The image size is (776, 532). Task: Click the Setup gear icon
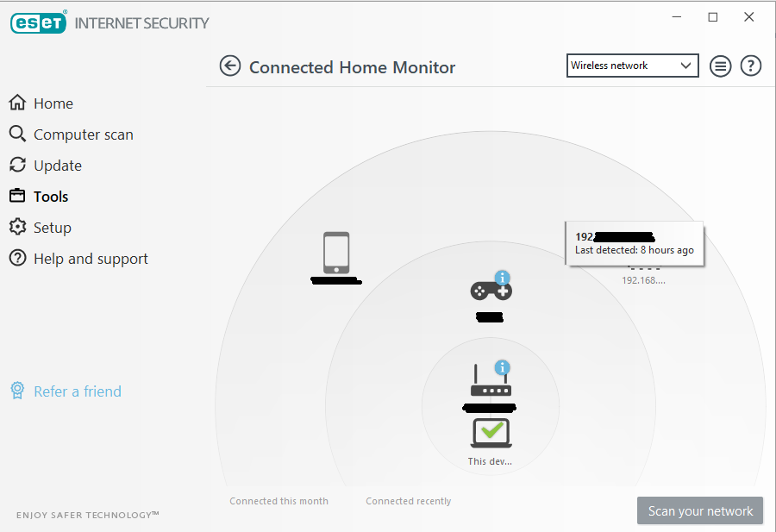(17, 227)
